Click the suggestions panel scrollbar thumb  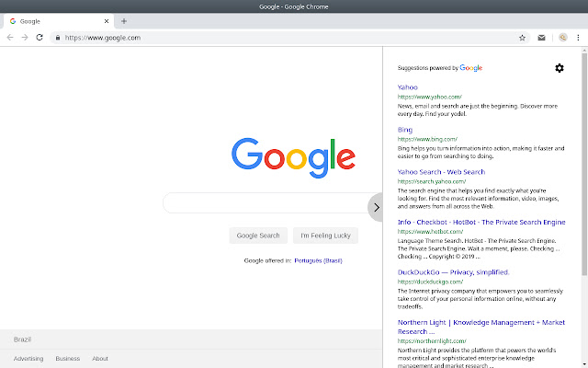(584, 164)
